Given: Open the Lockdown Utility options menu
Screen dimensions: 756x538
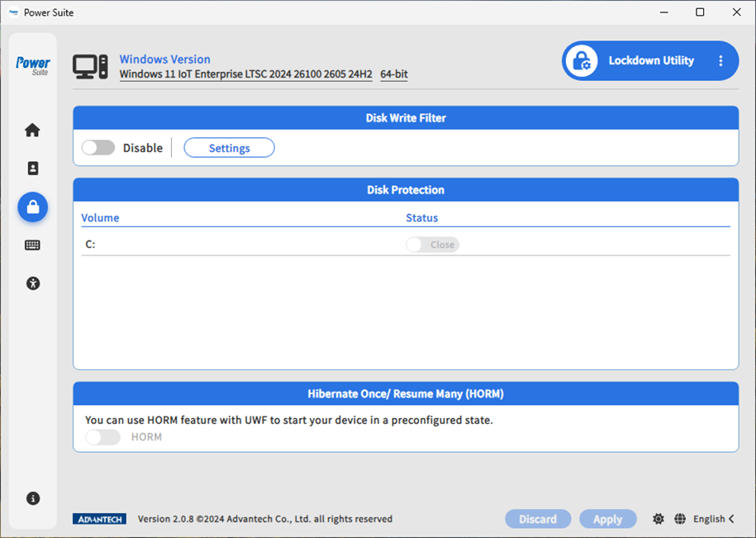Looking at the screenshot, I should click(x=720, y=60).
